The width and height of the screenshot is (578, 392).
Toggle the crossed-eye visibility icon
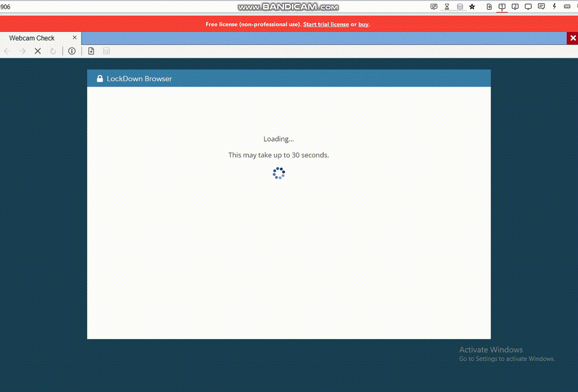434,6
